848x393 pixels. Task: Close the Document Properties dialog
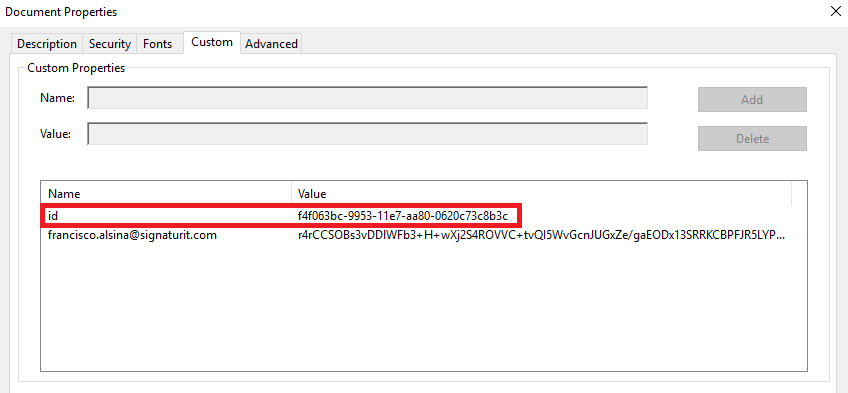coord(836,11)
